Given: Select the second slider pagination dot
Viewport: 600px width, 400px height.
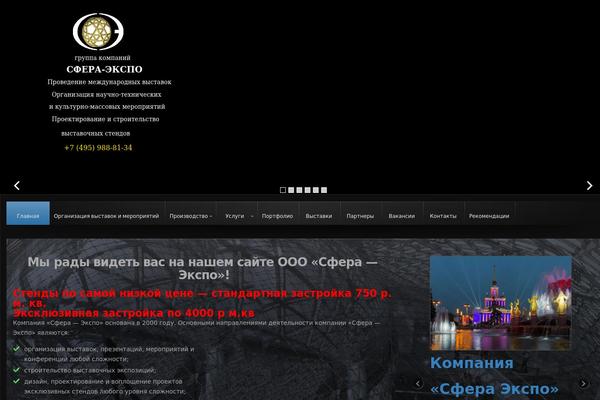Looking at the screenshot, I should (291, 190).
